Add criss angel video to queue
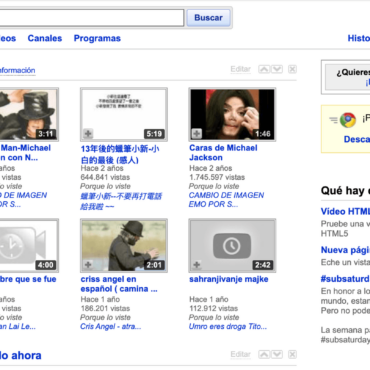The image size is (370, 370). point(88,265)
